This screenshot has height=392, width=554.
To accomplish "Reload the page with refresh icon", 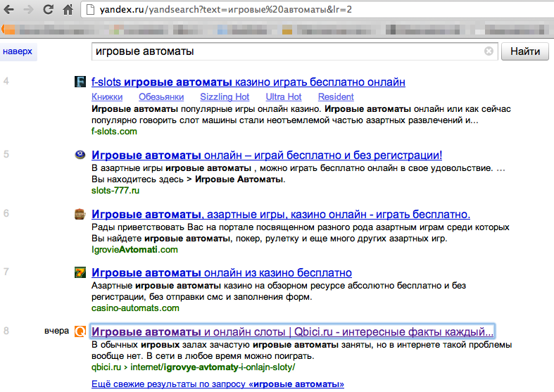I will (48, 9).
